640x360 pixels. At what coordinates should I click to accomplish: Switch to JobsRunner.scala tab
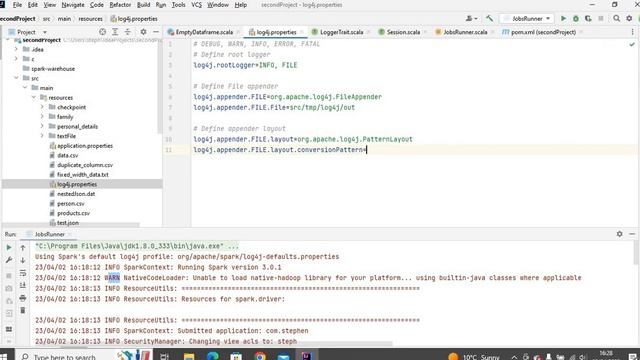tap(465, 32)
